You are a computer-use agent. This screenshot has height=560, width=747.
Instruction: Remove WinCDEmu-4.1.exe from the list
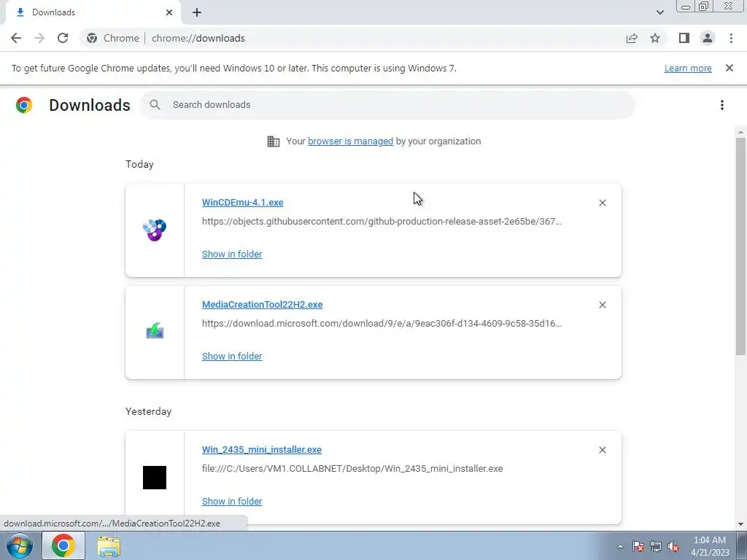[x=602, y=203]
